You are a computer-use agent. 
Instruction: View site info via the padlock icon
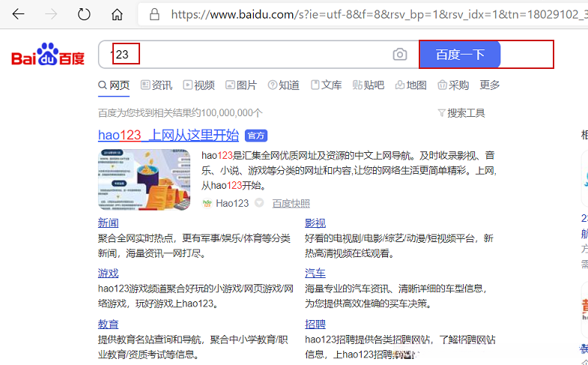(x=154, y=14)
